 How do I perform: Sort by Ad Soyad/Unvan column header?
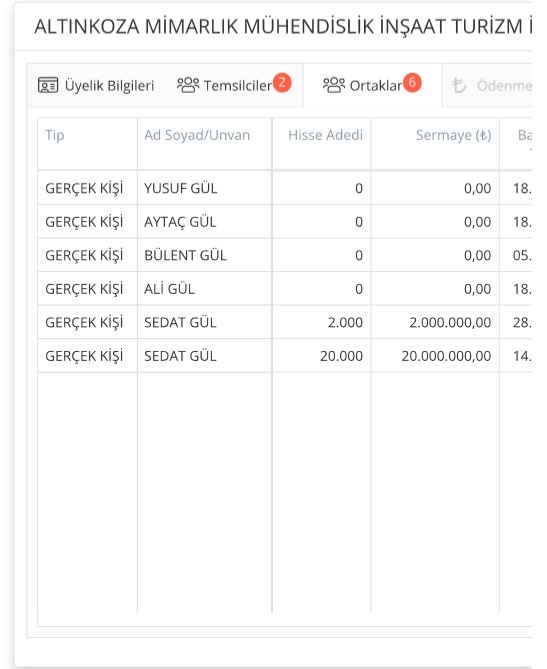tap(197, 135)
